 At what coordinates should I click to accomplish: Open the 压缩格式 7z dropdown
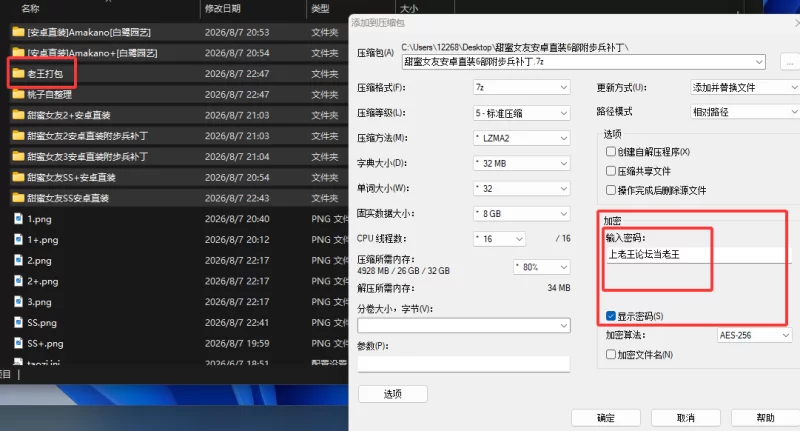click(521, 88)
